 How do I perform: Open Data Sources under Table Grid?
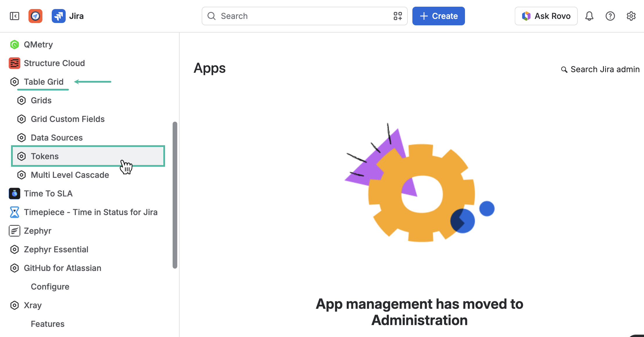point(57,138)
